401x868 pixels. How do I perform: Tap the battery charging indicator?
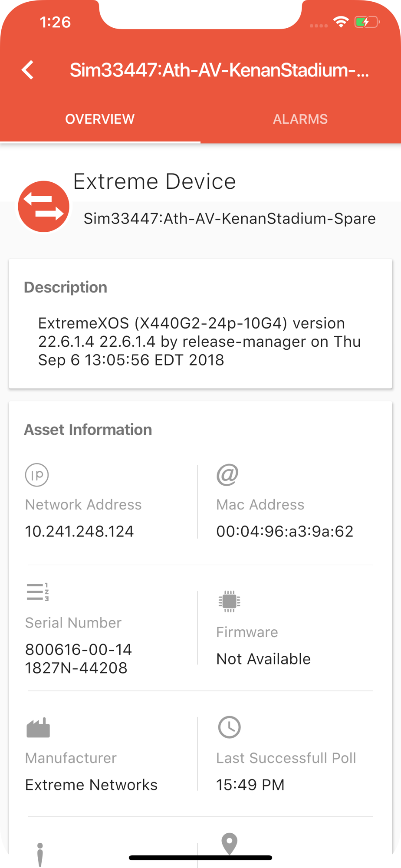[367, 22]
